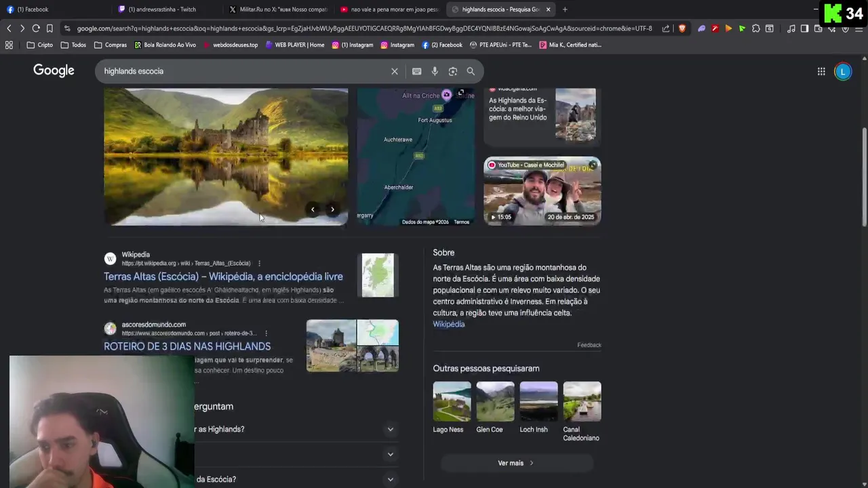Open the Todos bookmarks folder
Screen dimensions: 868x488
tap(73, 45)
